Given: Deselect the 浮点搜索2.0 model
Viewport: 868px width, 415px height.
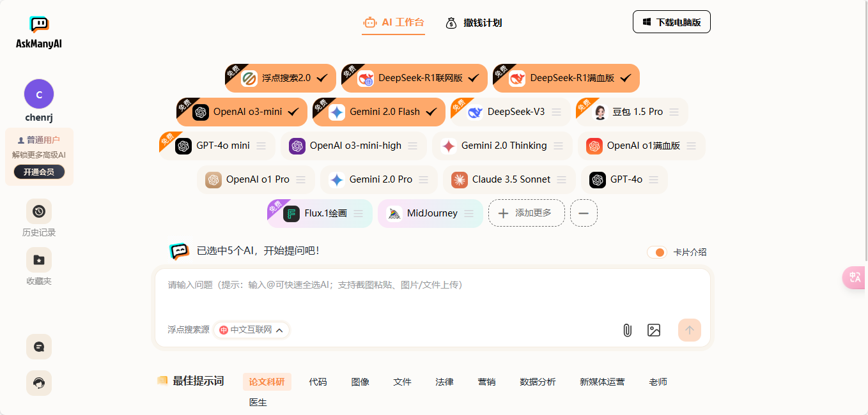Looking at the screenshot, I should [x=281, y=78].
